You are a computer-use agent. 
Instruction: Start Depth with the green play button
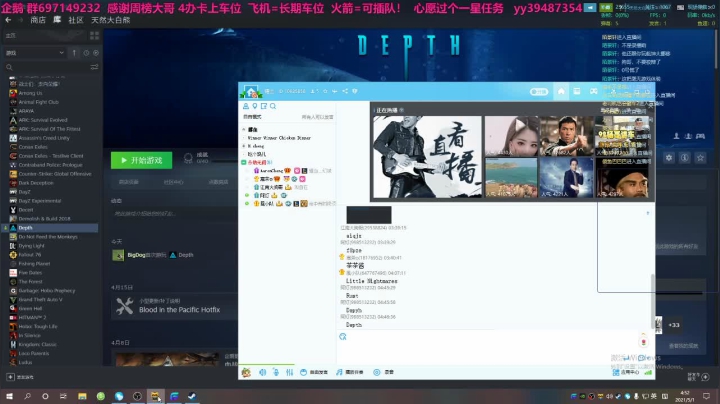141,160
